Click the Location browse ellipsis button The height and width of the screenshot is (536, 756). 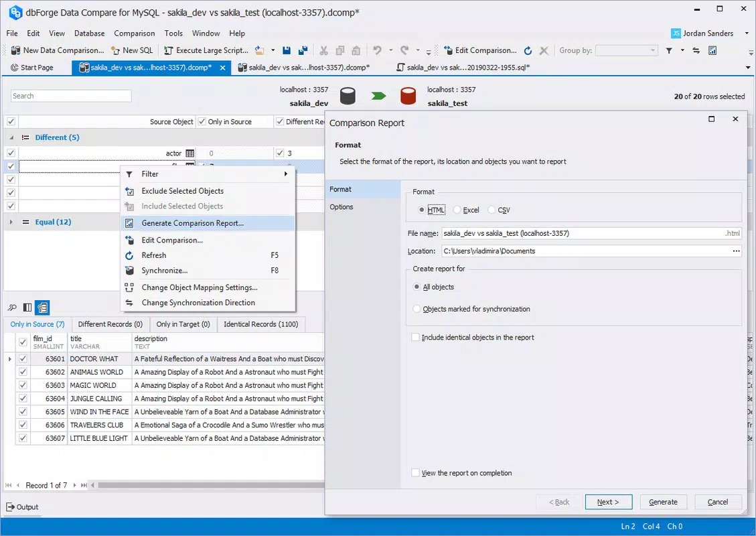pyautogui.click(x=736, y=251)
